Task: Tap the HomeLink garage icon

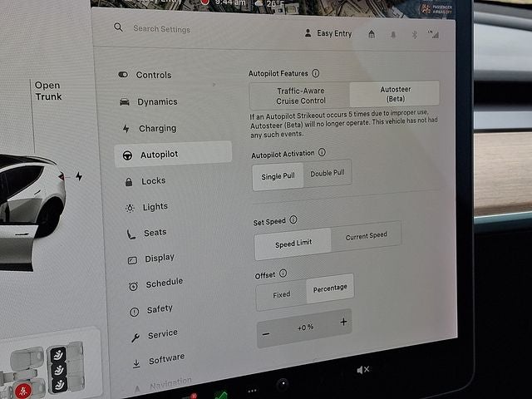Action: click(372, 34)
